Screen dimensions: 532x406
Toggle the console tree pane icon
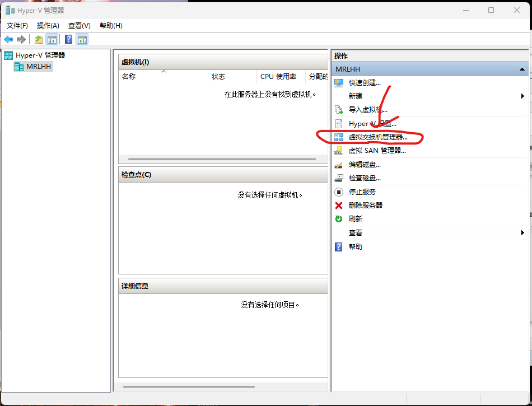click(52, 40)
